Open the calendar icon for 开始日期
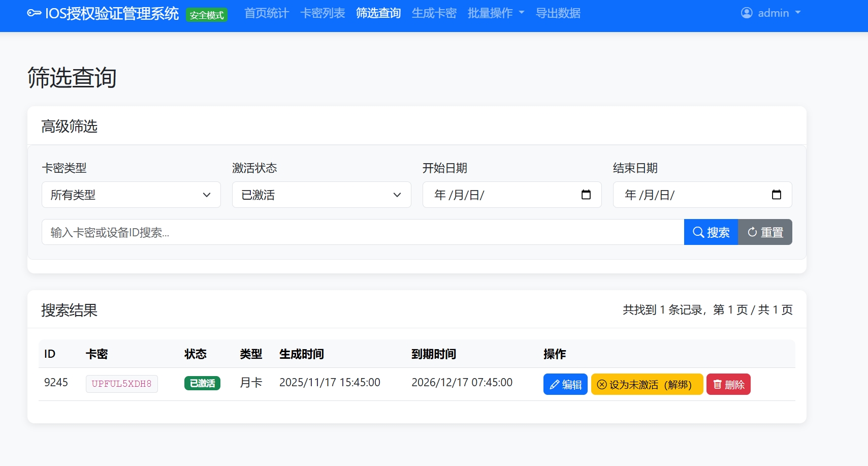Image resolution: width=868 pixels, height=466 pixels. 586,195
